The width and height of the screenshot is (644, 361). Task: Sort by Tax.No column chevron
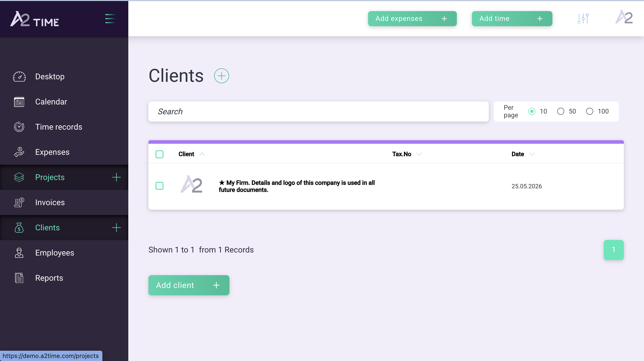point(419,154)
